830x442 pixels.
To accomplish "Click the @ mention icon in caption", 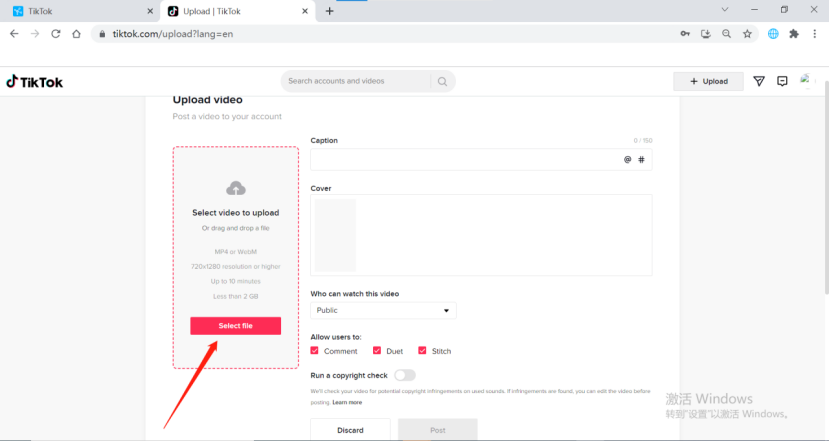I will point(628,160).
